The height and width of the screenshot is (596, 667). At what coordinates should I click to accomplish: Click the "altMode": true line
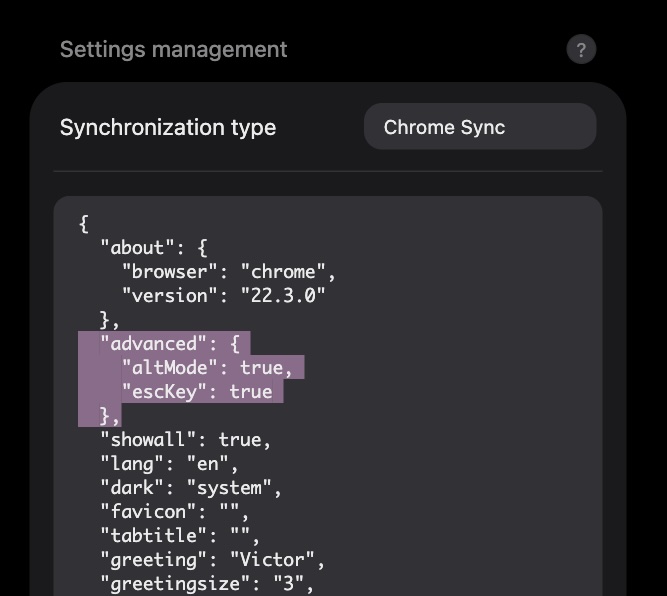pos(207,368)
